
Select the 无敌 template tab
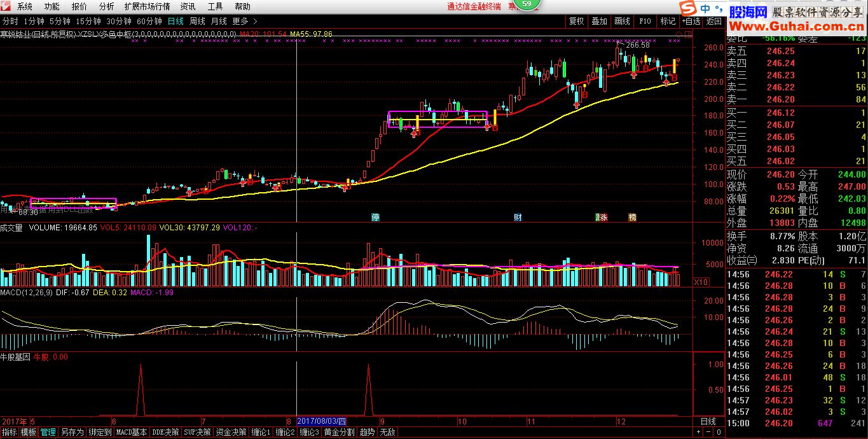click(x=387, y=432)
